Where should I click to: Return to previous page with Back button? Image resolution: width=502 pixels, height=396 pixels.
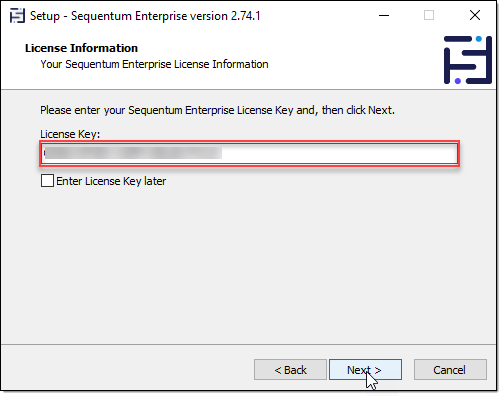(290, 370)
